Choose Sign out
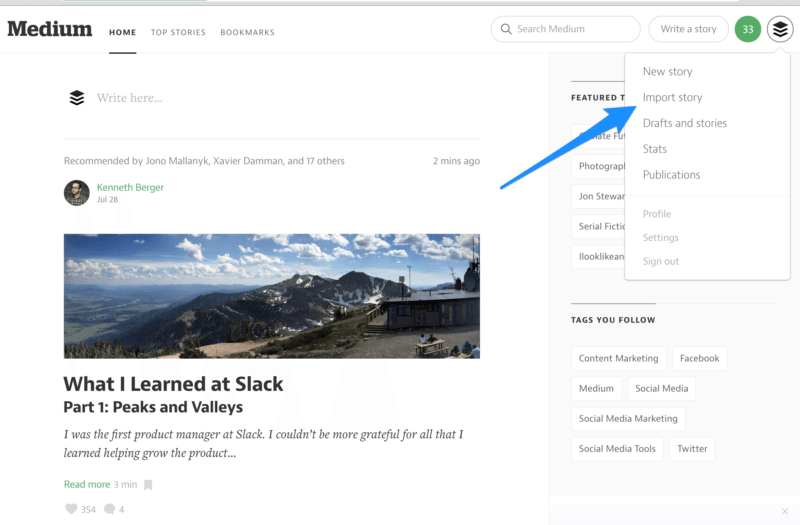 point(661,261)
